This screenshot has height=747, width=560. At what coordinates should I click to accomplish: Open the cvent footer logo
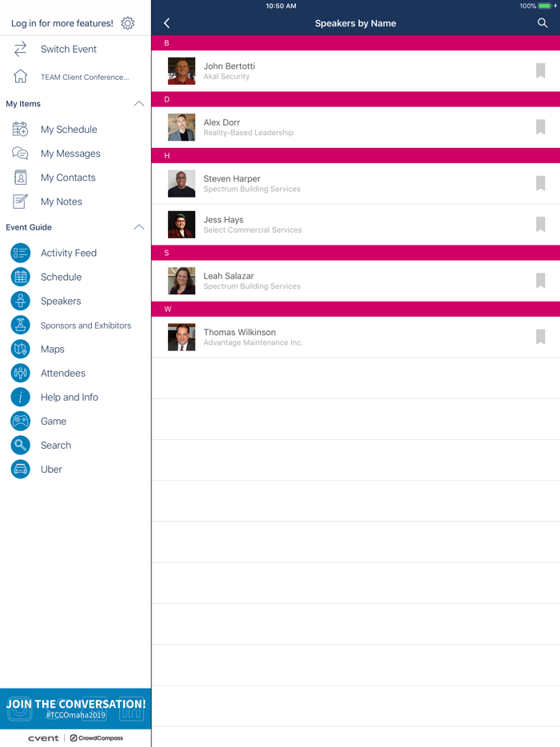pos(43,738)
